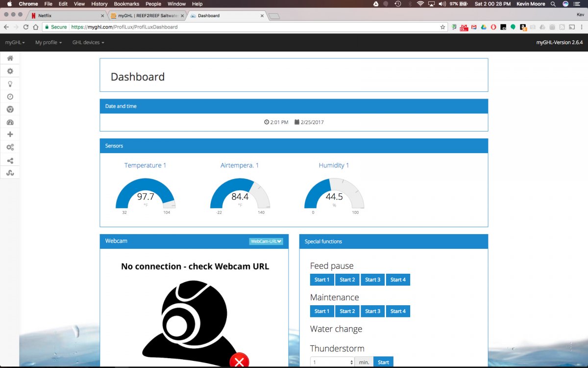Click the Temperature 1 sensor title

pyautogui.click(x=145, y=165)
